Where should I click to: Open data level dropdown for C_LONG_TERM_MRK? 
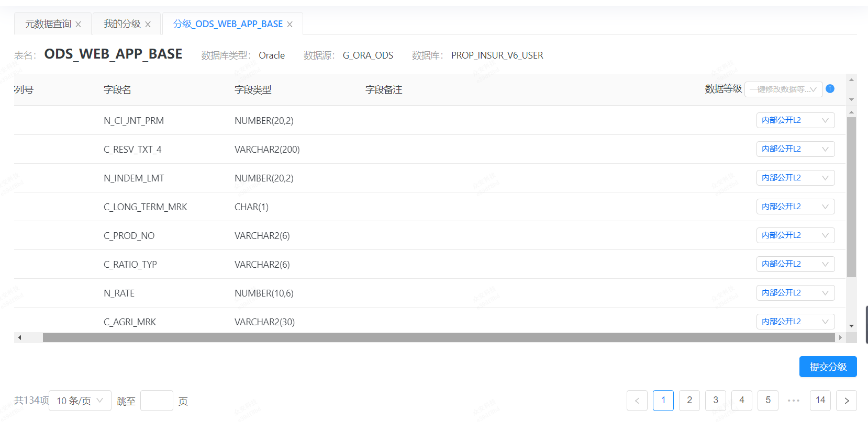pyautogui.click(x=795, y=207)
